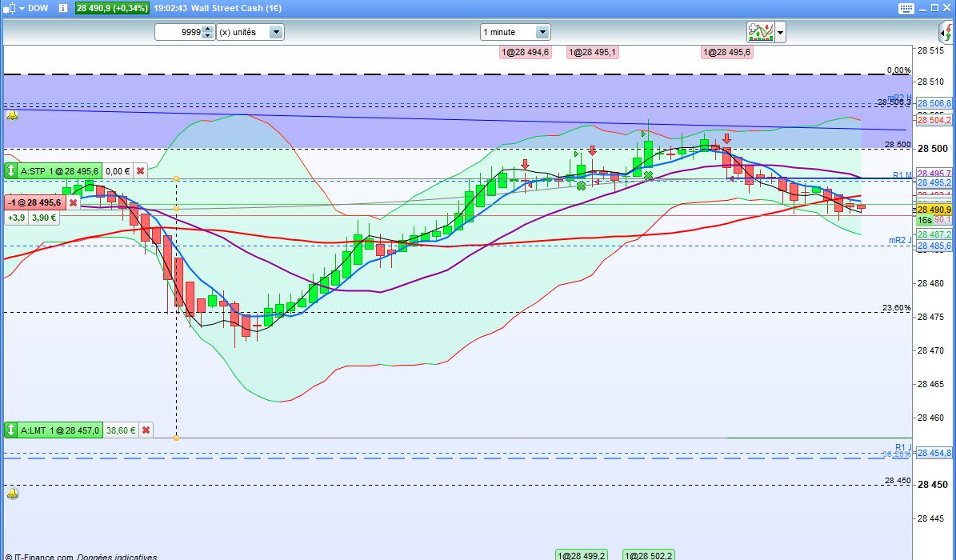Decrease the 9999 quantity with down stepper
This screenshot has height=560, width=956.
(209, 36)
